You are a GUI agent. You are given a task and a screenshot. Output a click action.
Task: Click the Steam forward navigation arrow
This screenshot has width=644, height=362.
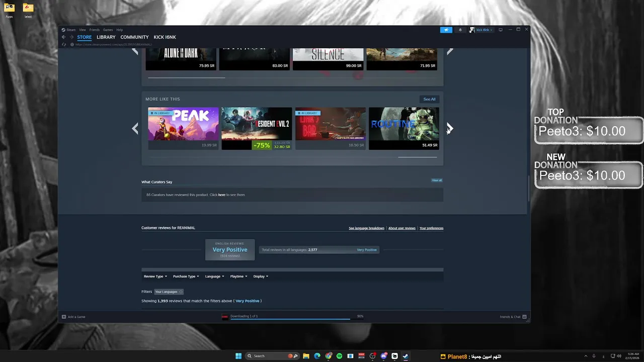click(x=71, y=37)
